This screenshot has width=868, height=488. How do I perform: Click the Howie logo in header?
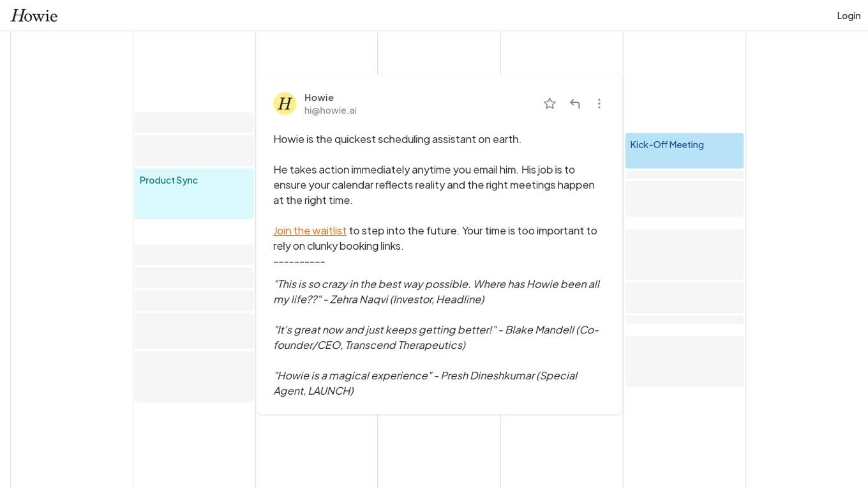point(34,15)
